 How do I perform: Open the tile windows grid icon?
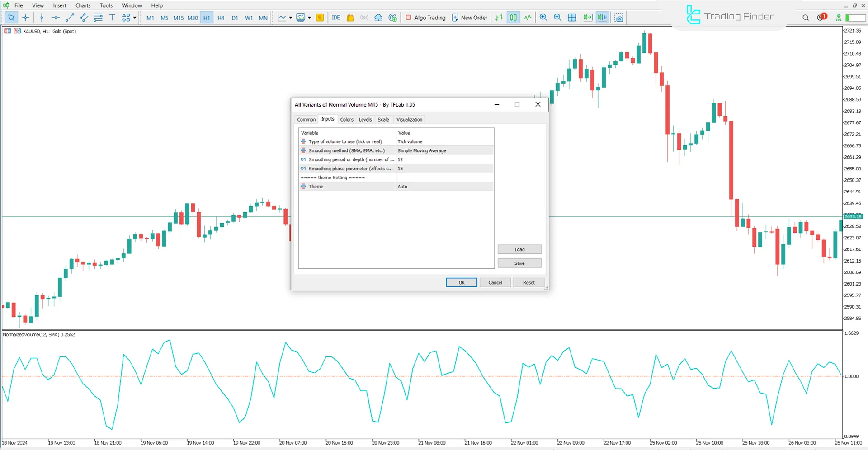pyautogui.click(x=572, y=18)
